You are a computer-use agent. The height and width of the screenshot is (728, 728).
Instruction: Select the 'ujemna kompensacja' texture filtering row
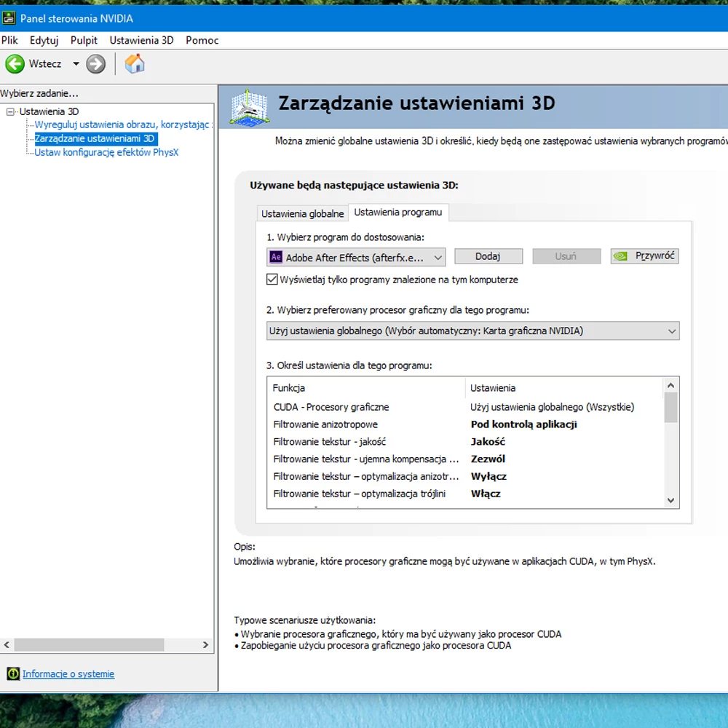point(464,459)
